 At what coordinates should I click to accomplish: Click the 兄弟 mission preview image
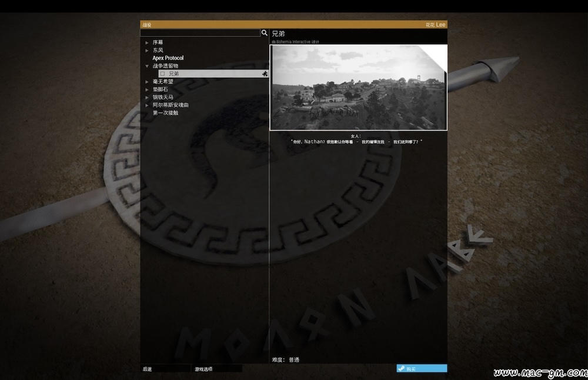[358, 88]
